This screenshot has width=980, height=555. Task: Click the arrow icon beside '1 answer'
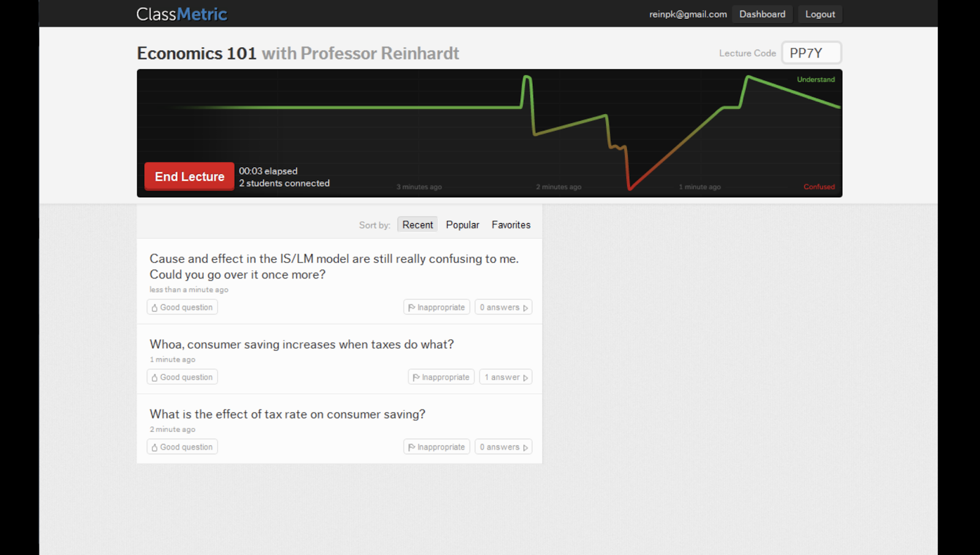526,378
